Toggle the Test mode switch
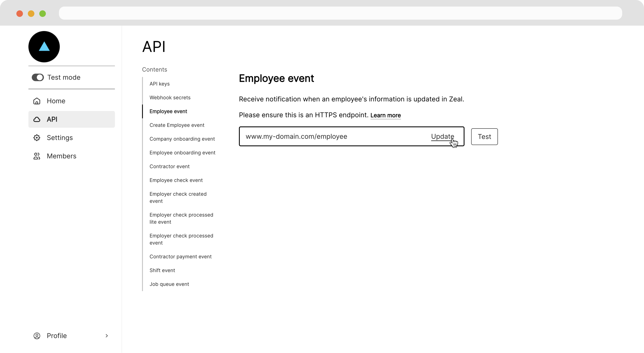This screenshot has width=644, height=353. [x=38, y=77]
